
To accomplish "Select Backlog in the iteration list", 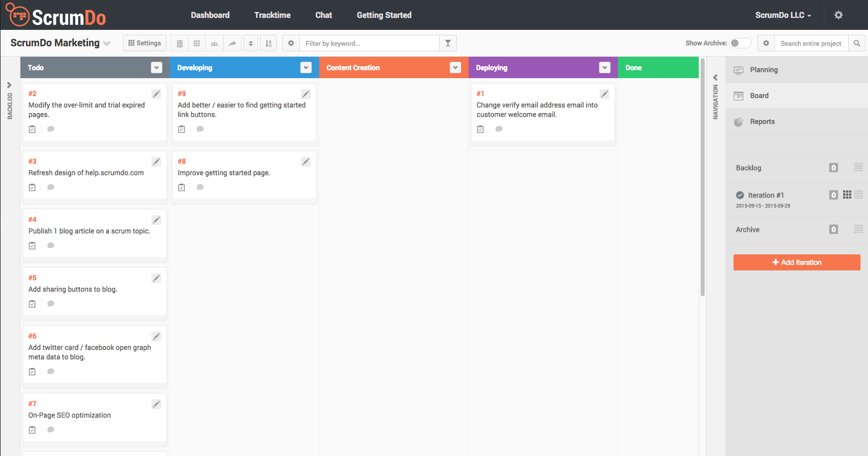I will [x=748, y=168].
